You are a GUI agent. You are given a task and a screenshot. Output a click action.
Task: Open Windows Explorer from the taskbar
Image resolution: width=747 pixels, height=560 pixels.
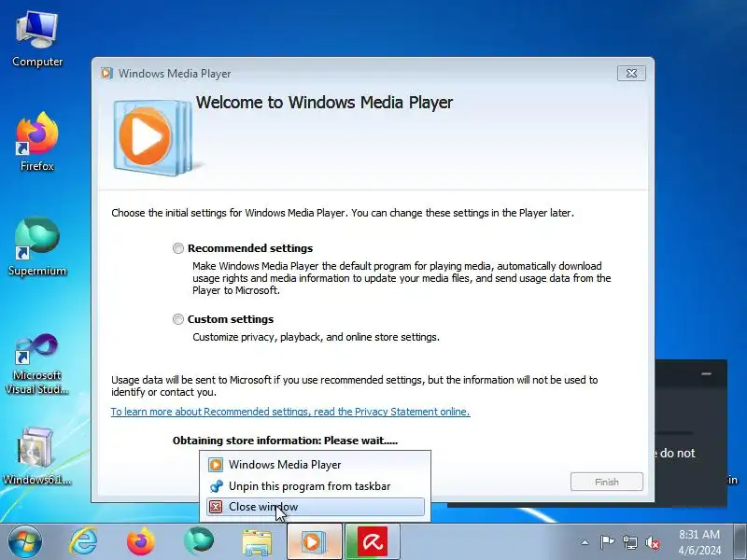click(258, 542)
